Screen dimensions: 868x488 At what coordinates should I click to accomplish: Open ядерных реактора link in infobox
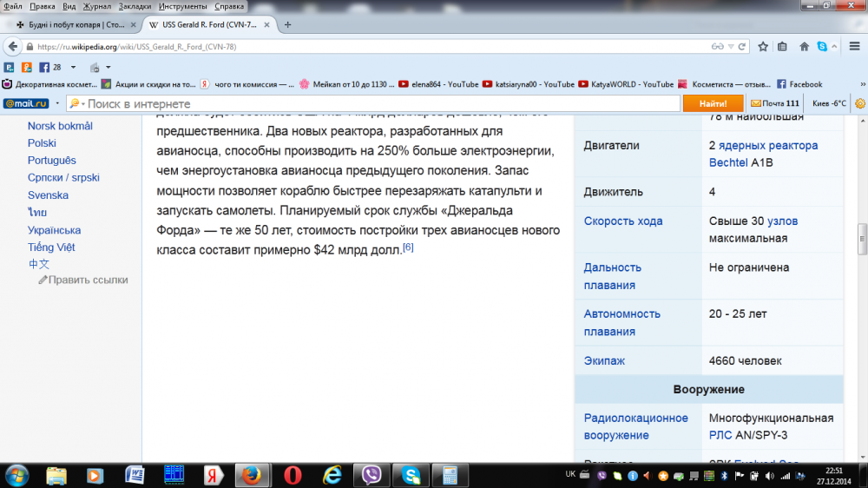[768, 145]
